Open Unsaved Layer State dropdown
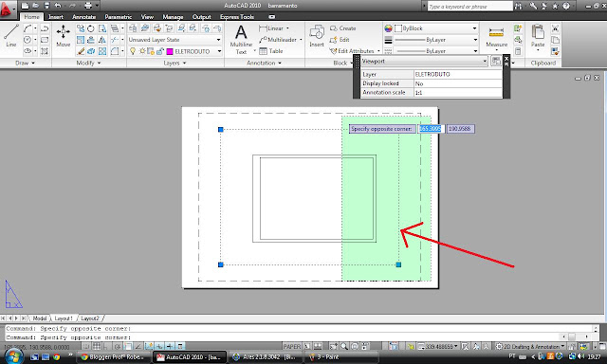The image size is (607, 364). pos(175,40)
